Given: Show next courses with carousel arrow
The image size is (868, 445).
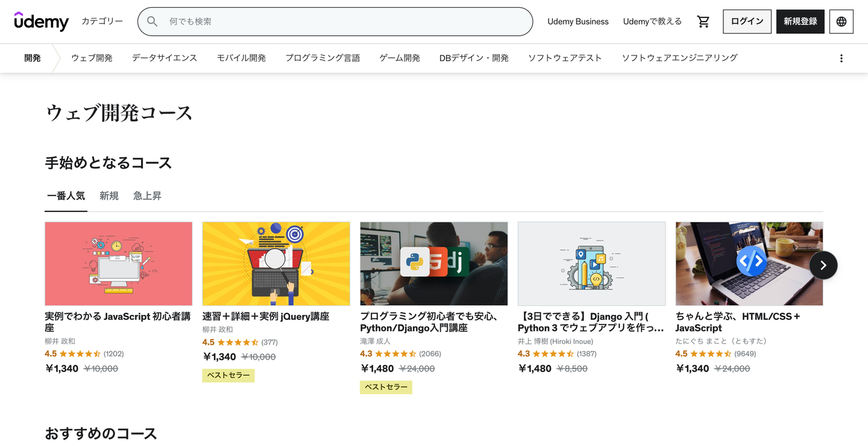Looking at the screenshot, I should click(x=823, y=265).
